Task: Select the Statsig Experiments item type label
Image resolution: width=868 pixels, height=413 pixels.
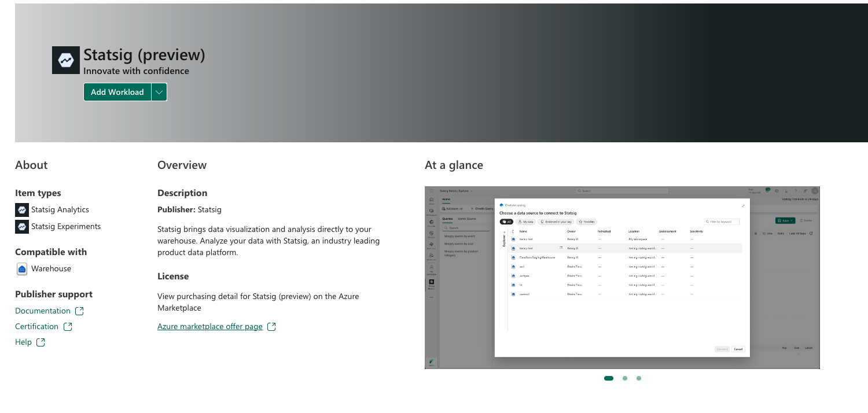Action: coord(66,226)
